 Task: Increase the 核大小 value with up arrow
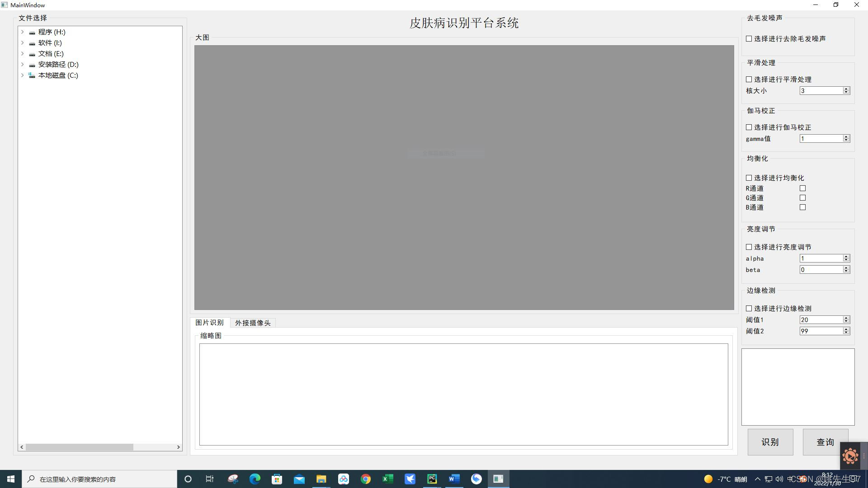pos(846,89)
